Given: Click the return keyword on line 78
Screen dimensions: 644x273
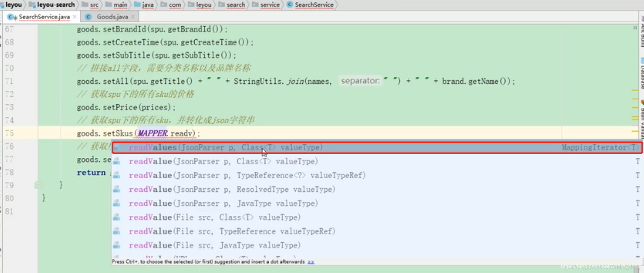Looking at the screenshot, I should [x=91, y=173].
